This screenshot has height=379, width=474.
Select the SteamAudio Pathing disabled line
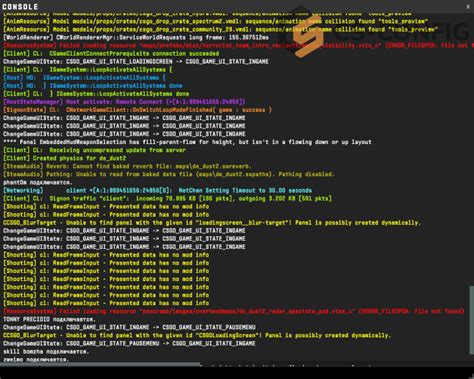click(x=169, y=174)
